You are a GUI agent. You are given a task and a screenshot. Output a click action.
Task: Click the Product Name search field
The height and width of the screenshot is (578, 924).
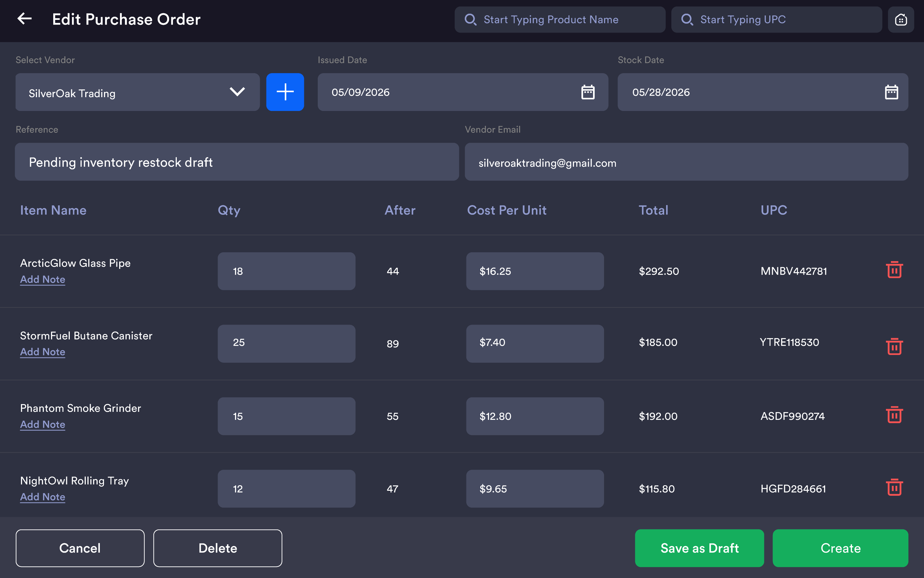click(x=560, y=20)
